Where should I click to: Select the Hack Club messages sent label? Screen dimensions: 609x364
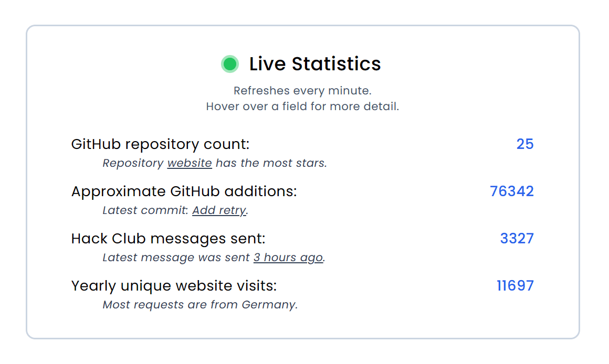[168, 239]
